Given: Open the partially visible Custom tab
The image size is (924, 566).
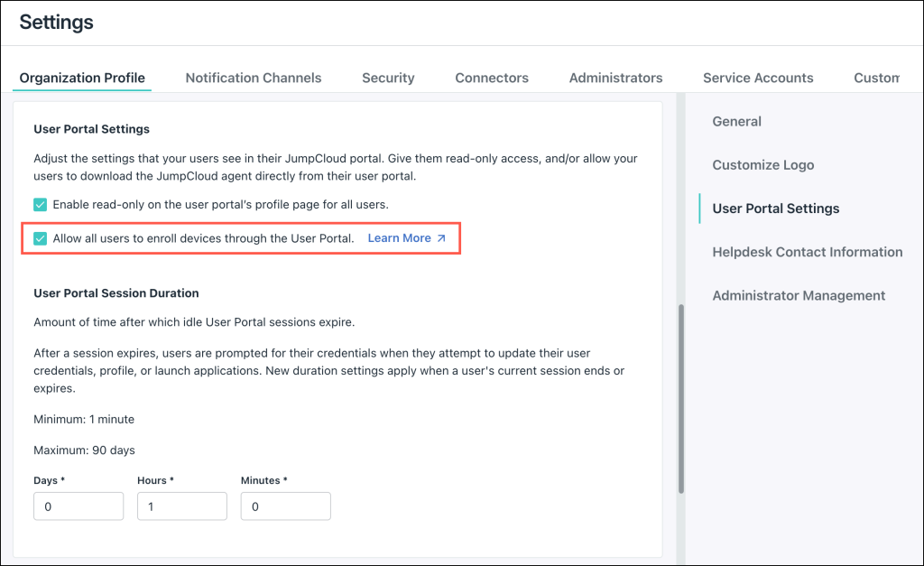Looking at the screenshot, I should (x=876, y=78).
